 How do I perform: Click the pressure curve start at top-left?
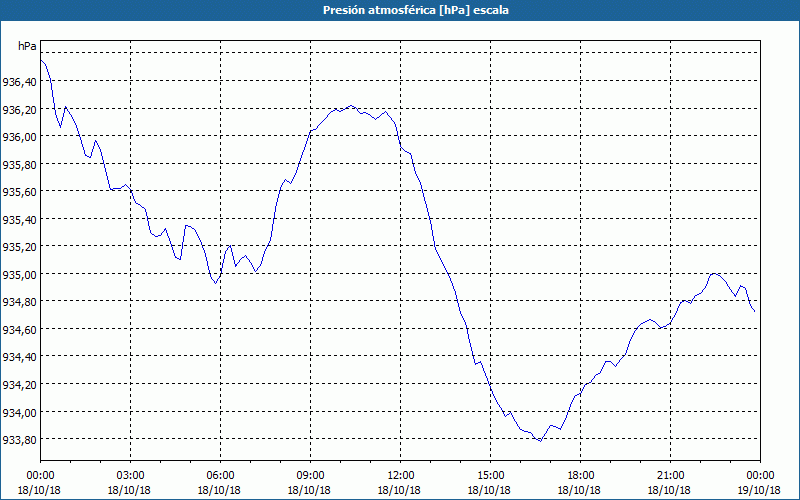(41, 60)
